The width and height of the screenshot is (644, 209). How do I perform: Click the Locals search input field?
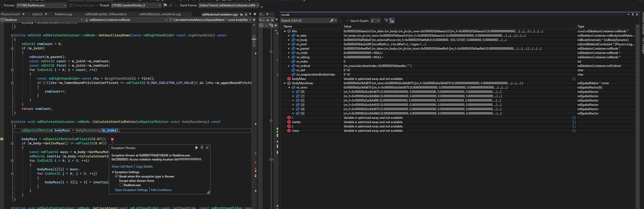305,21
